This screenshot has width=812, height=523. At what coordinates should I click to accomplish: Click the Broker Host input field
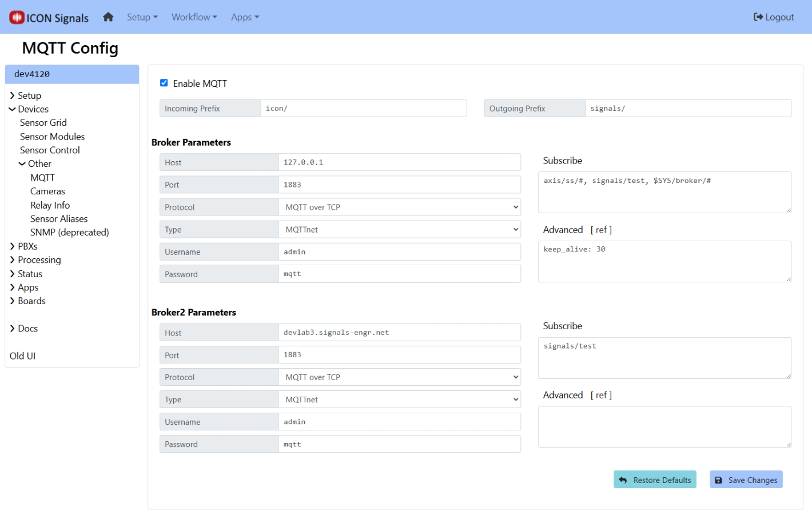(399, 162)
